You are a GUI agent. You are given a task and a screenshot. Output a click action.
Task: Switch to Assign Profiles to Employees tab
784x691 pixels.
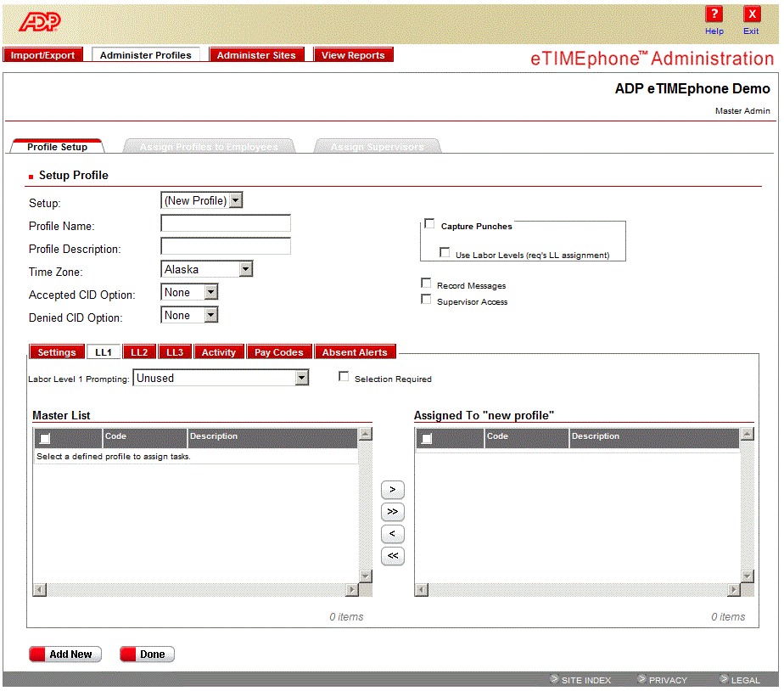coord(209,147)
